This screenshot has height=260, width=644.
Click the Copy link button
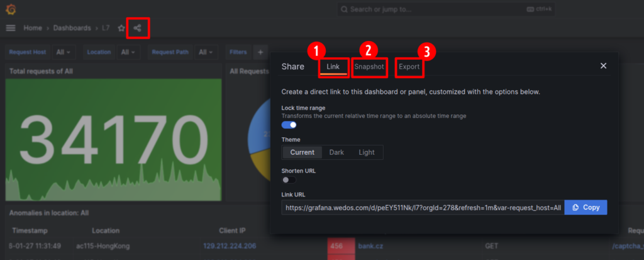tap(586, 207)
